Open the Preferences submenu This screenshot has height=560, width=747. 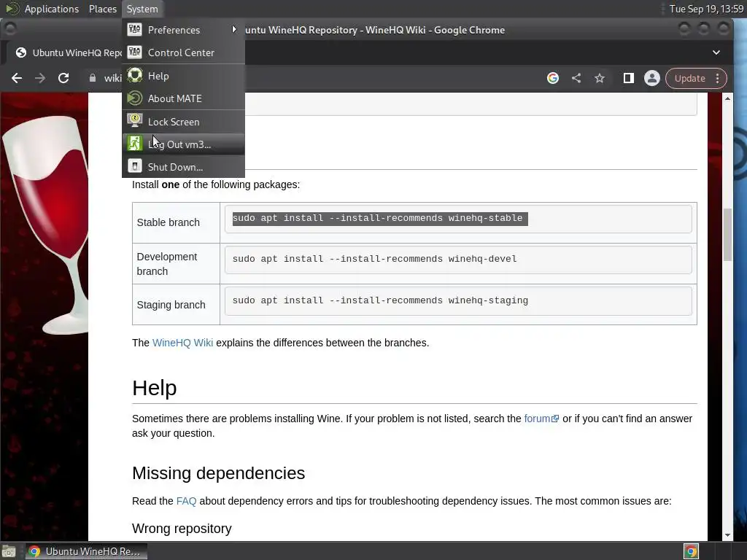(x=183, y=30)
